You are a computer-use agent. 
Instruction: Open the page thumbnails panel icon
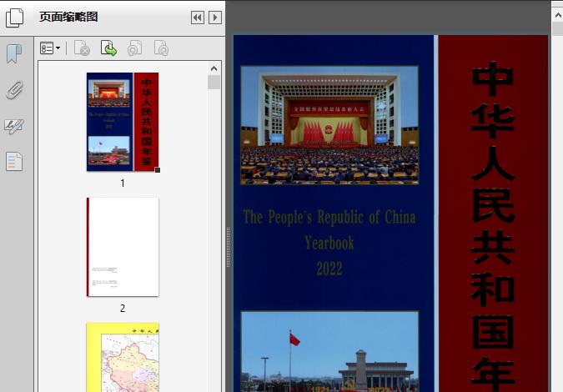coord(15,18)
